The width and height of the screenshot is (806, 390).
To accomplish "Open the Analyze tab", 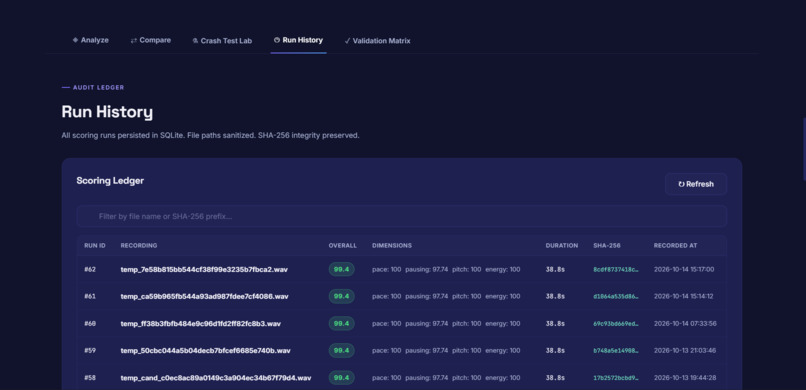I will (x=90, y=40).
